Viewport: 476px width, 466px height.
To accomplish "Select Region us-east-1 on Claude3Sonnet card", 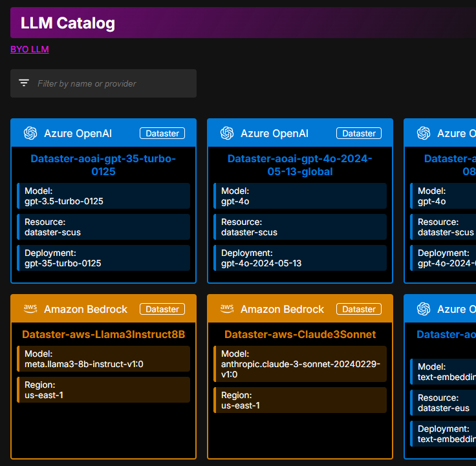I will pyautogui.click(x=300, y=400).
